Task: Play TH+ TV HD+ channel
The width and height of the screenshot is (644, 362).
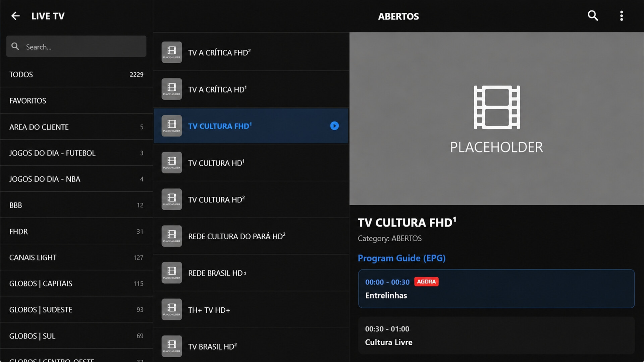Action: pyautogui.click(x=251, y=309)
